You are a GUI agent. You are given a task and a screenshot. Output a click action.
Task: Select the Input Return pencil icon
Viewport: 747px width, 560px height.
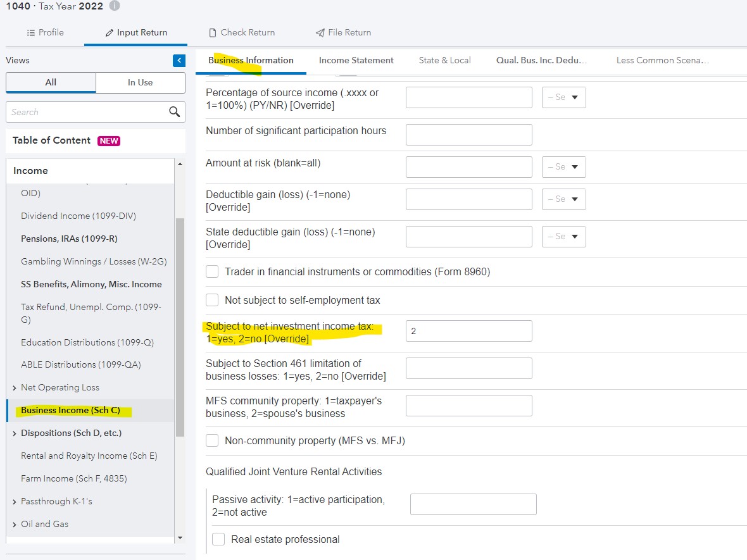coord(110,32)
